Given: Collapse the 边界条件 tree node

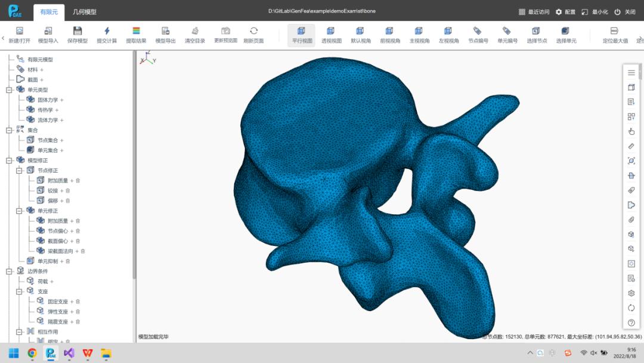Looking at the screenshot, I should tap(9, 271).
